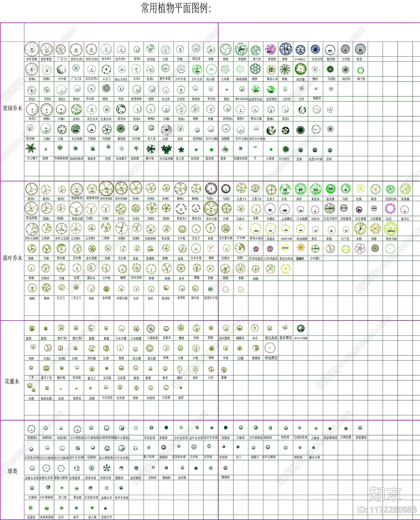Click the 椰子树 palm symbol
The image size is (420, 520).
(x=151, y=149)
